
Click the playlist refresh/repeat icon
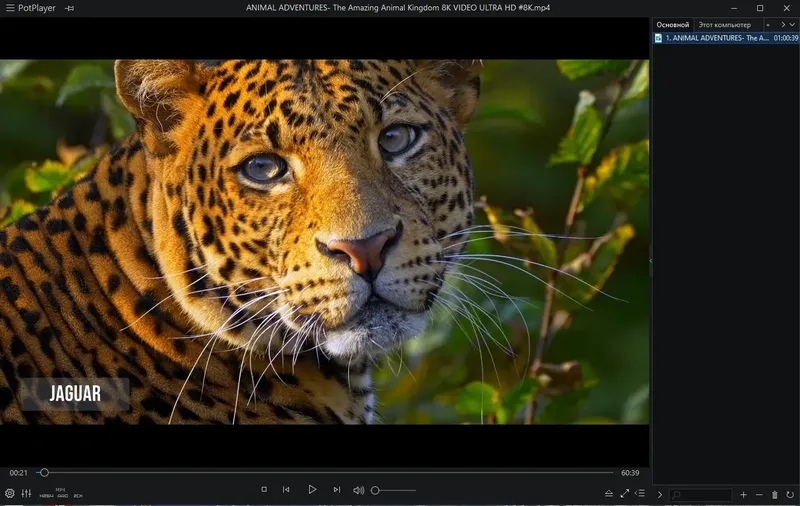point(790,495)
